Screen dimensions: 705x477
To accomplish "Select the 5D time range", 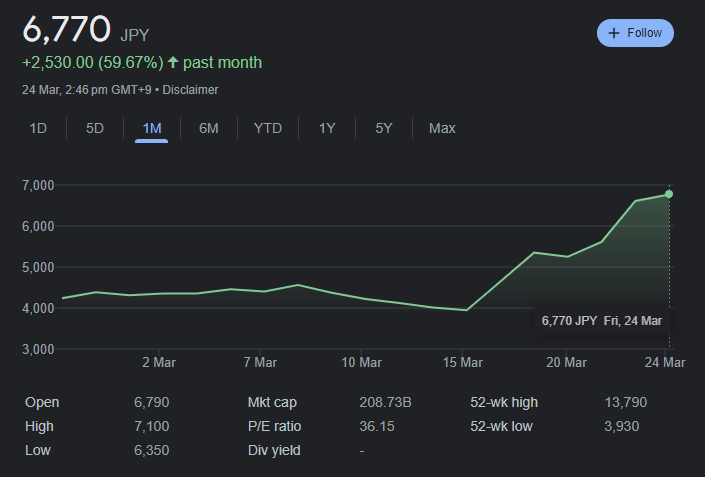I will coord(95,129).
